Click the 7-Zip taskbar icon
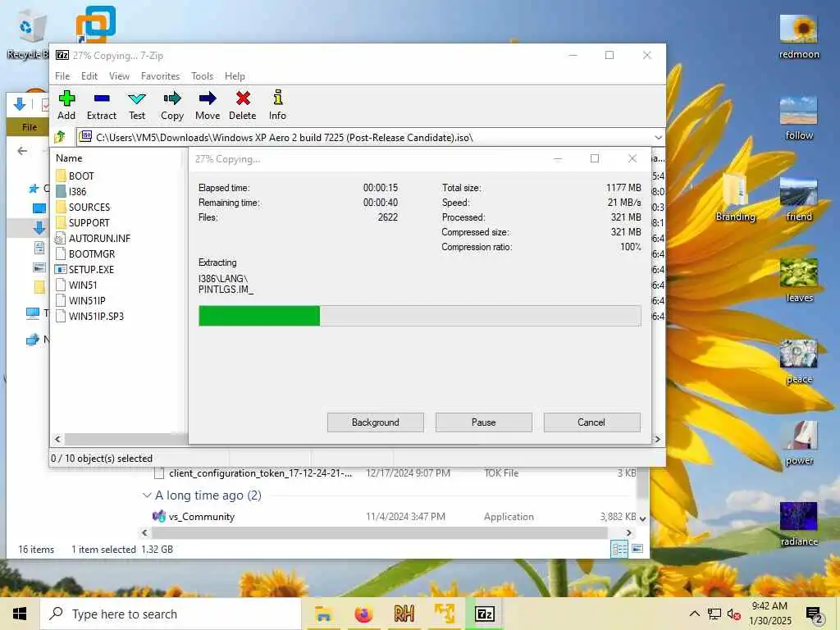 (x=484, y=614)
